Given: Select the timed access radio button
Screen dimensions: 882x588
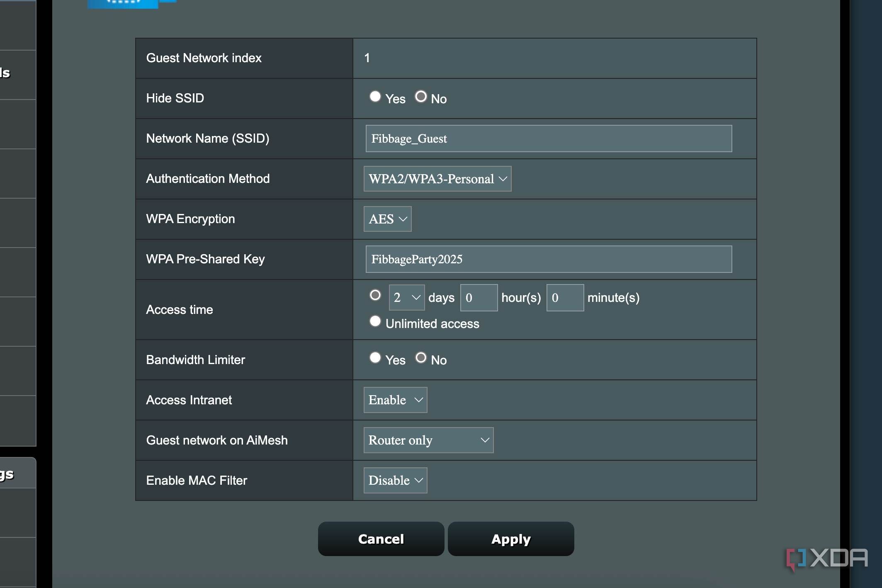Looking at the screenshot, I should 375,295.
